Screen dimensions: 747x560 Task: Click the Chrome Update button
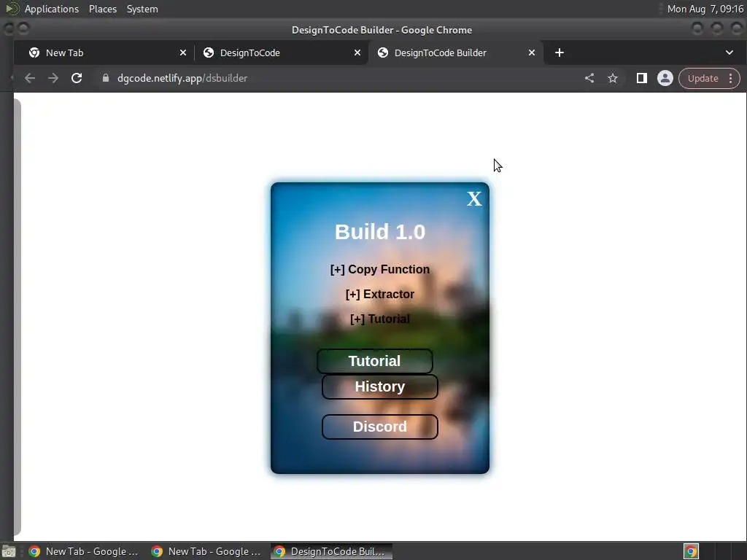click(703, 79)
